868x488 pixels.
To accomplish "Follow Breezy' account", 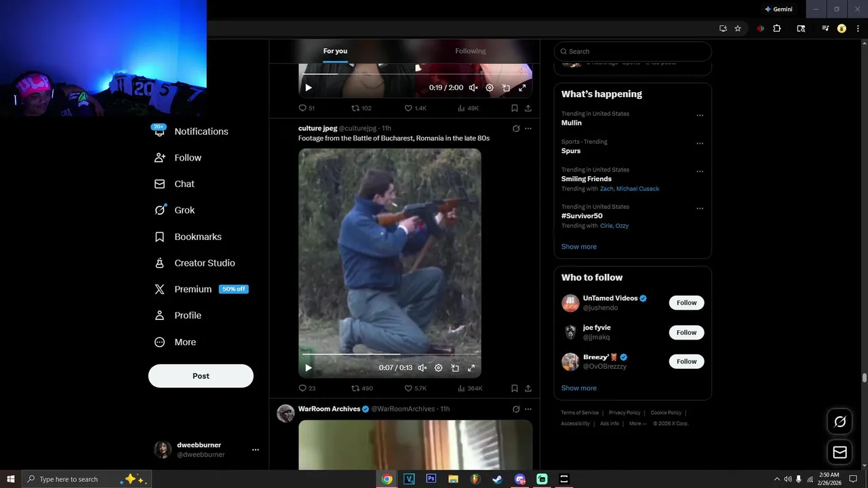I will 686,361.
